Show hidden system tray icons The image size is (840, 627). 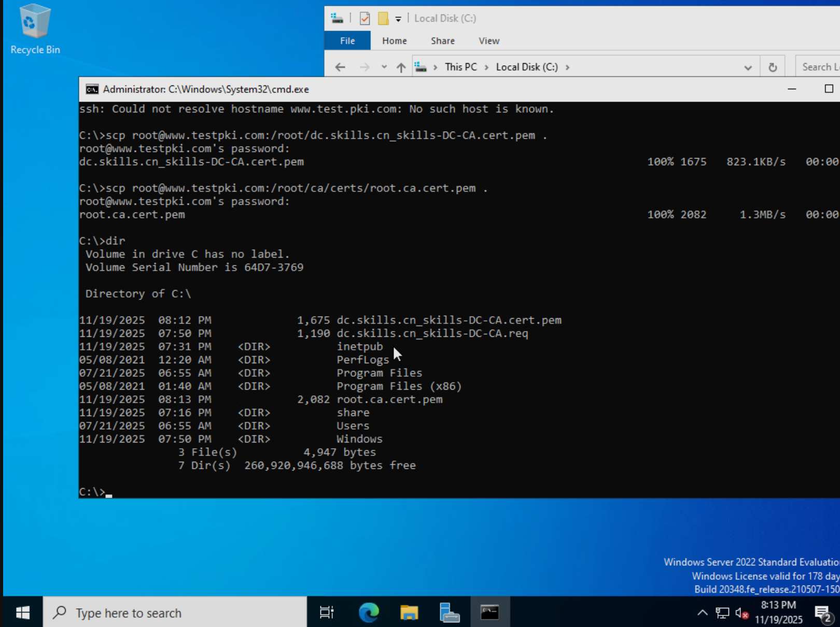click(702, 613)
